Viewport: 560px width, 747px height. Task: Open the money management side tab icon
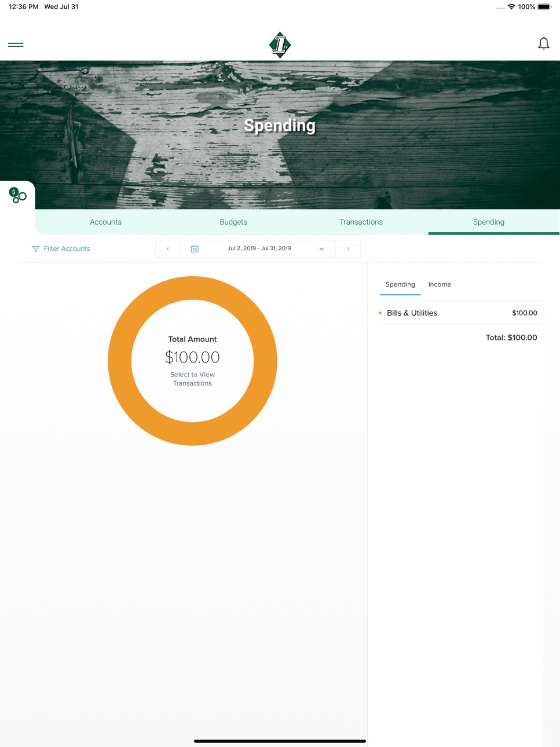click(17, 195)
